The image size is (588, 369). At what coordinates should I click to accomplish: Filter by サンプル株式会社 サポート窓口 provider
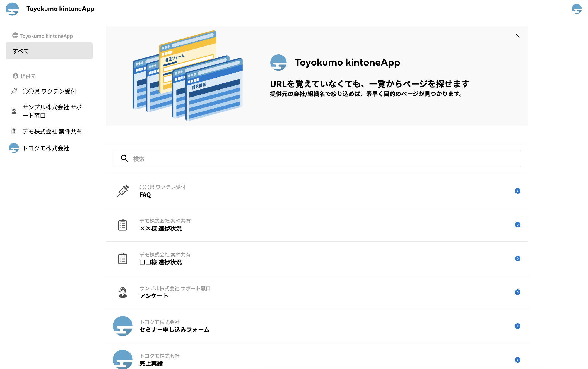[x=52, y=111]
